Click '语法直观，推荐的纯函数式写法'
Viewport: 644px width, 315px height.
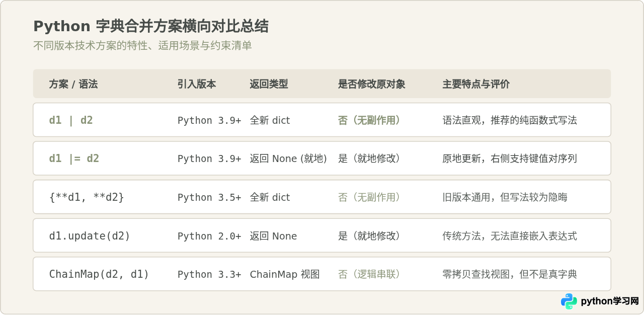pos(510,120)
